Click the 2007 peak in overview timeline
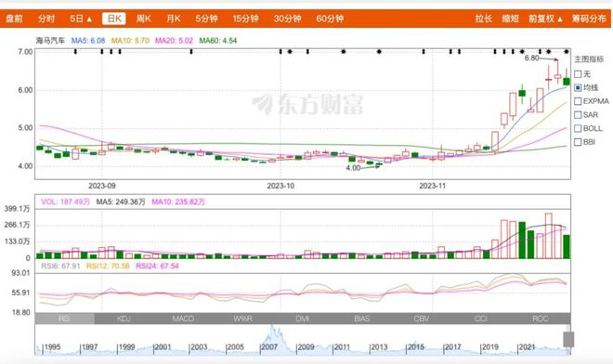 (274, 335)
